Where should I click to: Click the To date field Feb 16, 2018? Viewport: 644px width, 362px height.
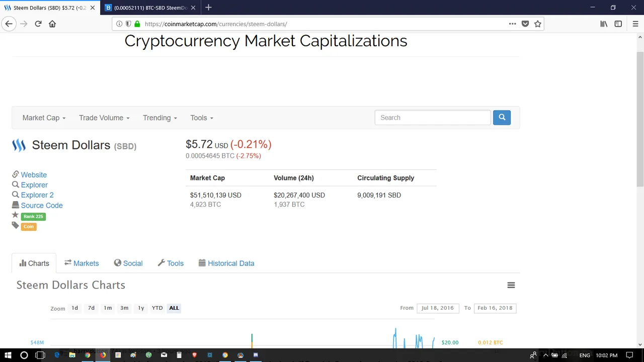pyautogui.click(x=495, y=308)
